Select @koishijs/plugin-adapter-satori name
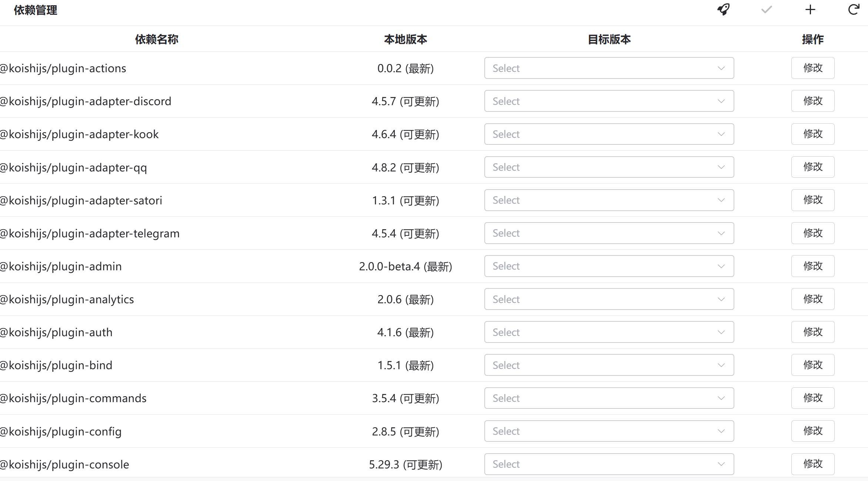This screenshot has height=481, width=868. click(81, 201)
